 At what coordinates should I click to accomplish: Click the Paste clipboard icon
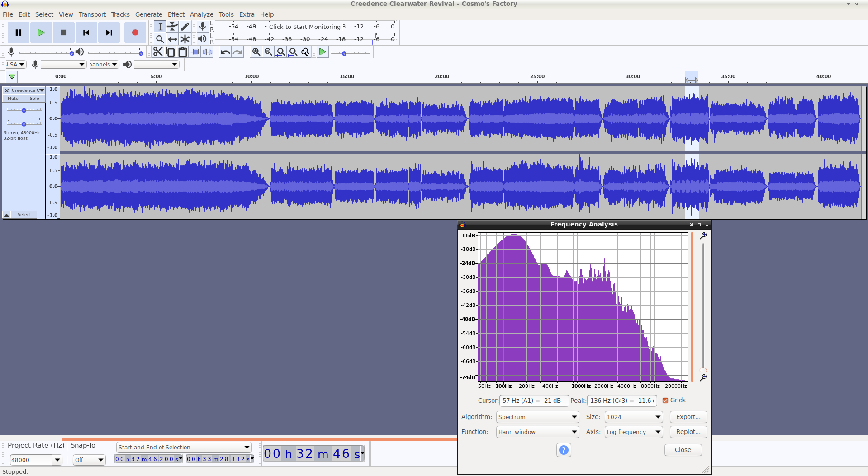click(x=182, y=52)
